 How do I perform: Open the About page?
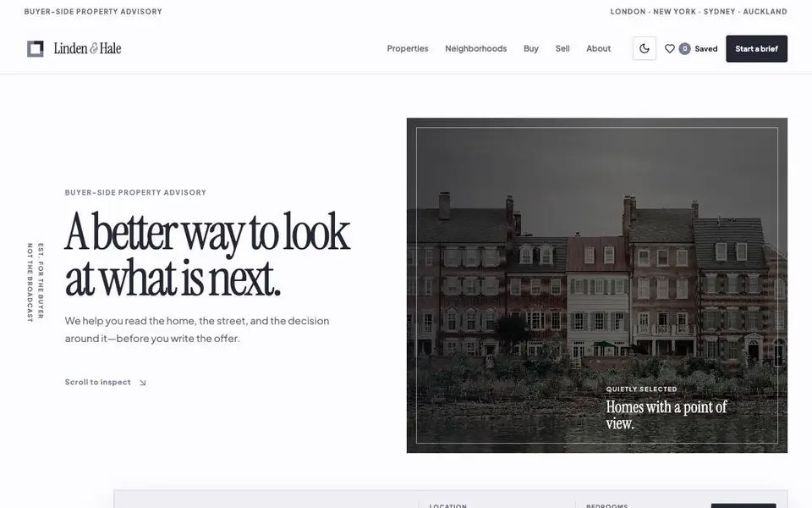tap(598, 49)
